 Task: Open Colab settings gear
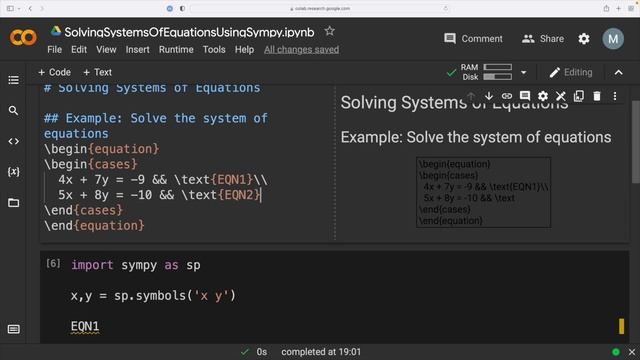584,39
